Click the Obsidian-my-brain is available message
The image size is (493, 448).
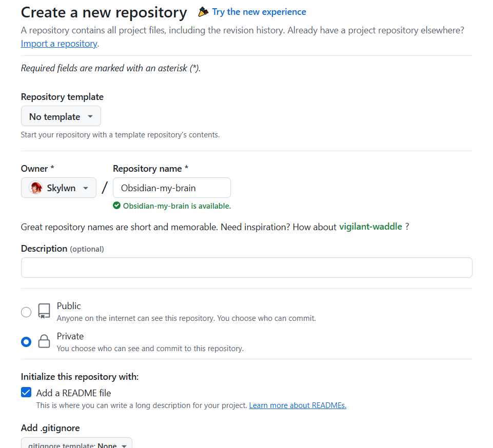[177, 206]
